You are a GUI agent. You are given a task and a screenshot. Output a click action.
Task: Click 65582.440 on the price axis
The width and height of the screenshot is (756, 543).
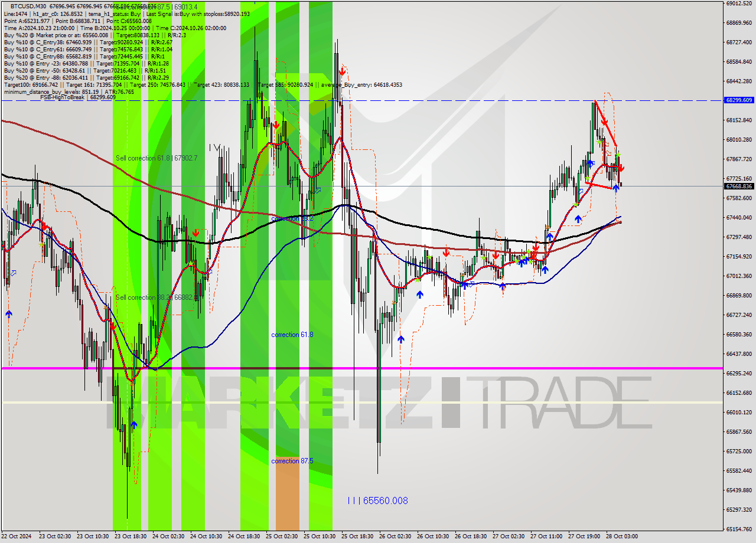739,470
